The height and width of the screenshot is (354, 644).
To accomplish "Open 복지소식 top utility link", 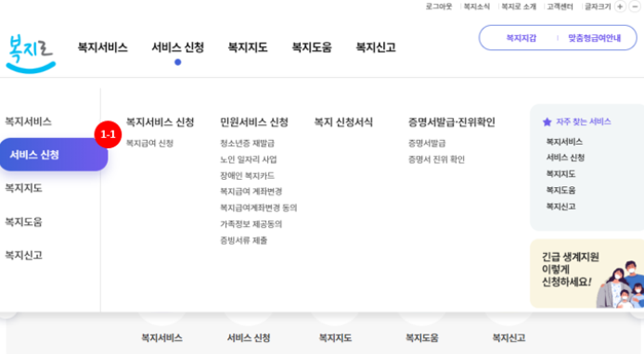I will (x=476, y=6).
